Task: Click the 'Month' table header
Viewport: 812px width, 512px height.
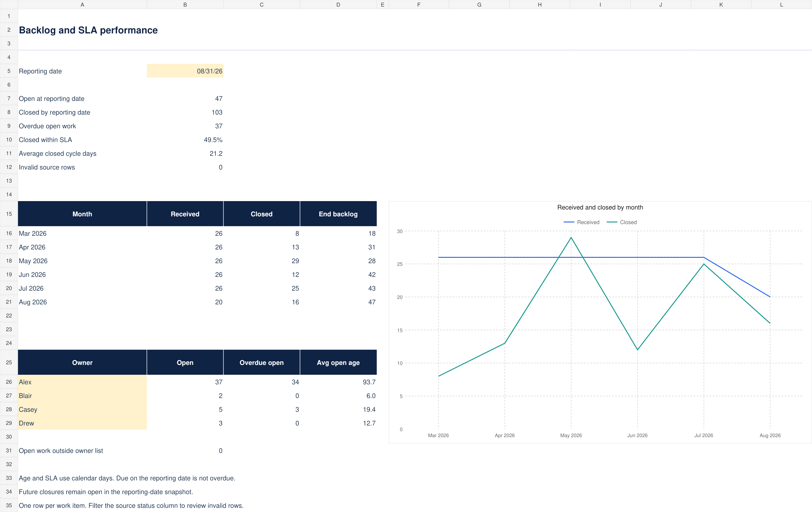Action: click(x=82, y=214)
